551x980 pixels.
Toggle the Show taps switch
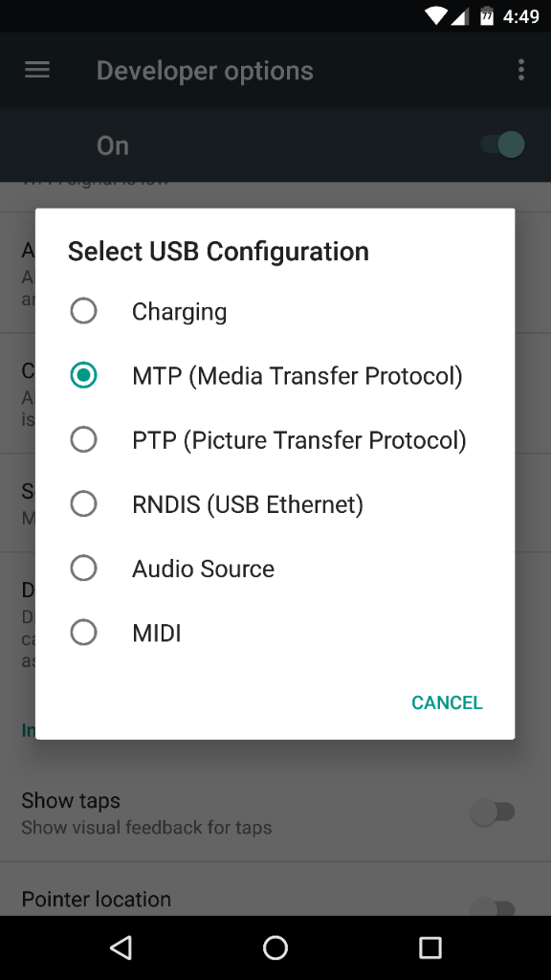493,813
